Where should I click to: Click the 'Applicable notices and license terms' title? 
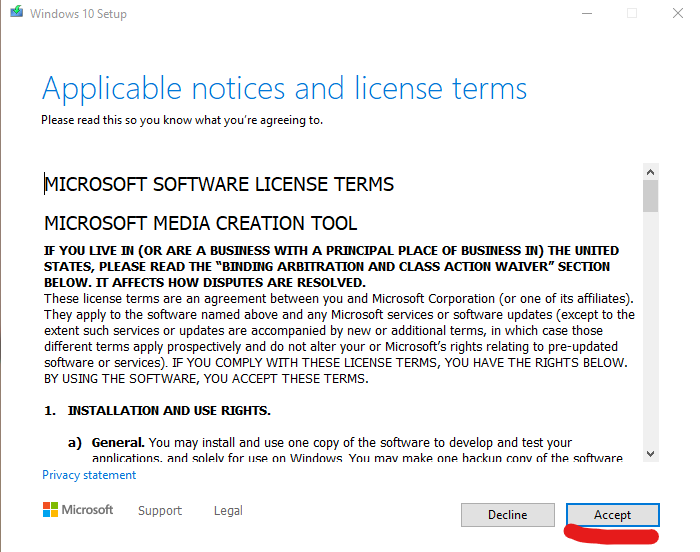click(x=284, y=88)
